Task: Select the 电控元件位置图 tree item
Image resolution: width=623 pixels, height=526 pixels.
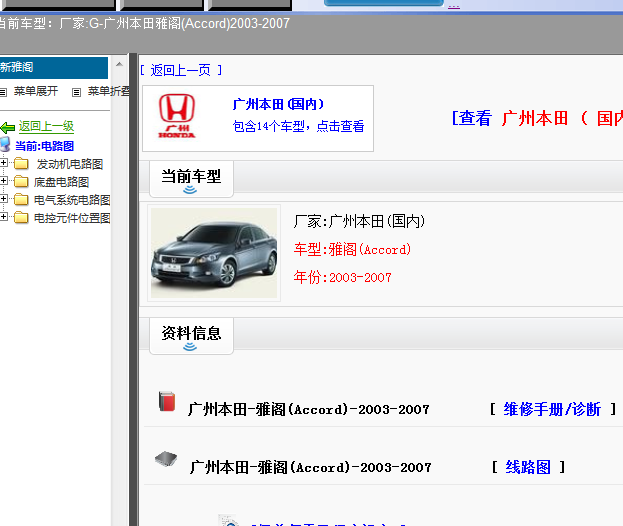Action: 72,218
